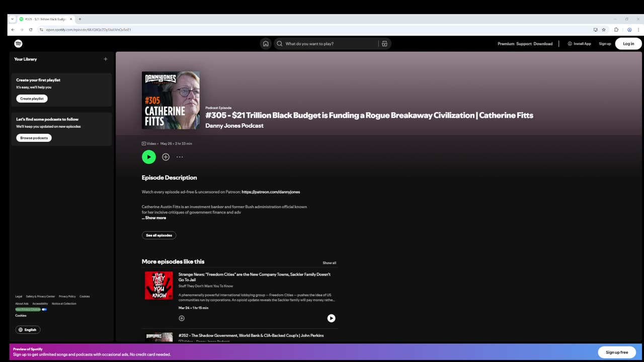Open Stuff They Don't Want You To Know show
This screenshot has width=644, height=362.
(x=206, y=286)
